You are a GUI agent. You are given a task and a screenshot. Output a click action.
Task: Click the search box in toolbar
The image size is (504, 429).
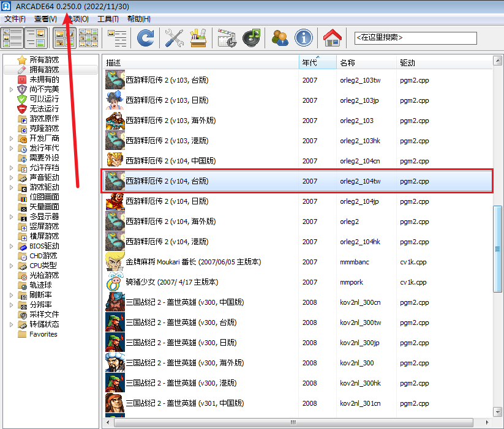click(415, 38)
